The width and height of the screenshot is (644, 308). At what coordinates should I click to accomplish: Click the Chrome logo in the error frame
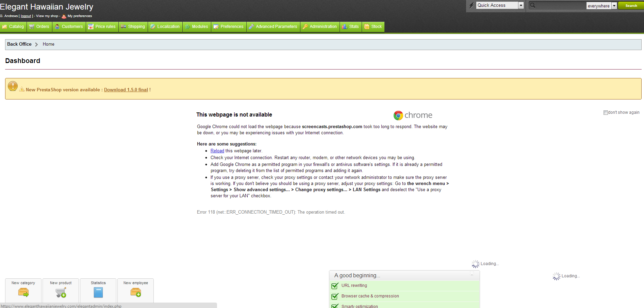tap(413, 115)
